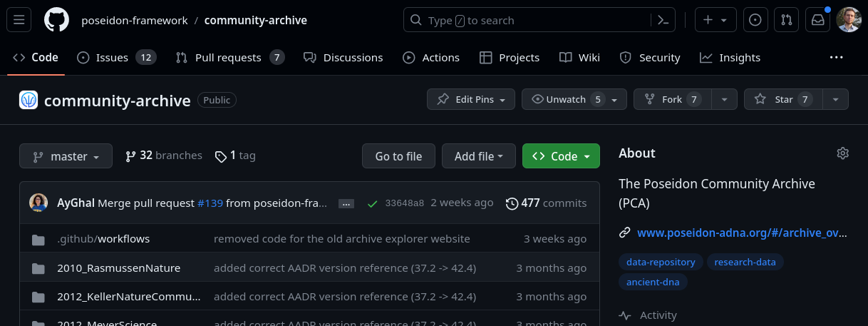Show more tabs via ellipsis icon
This screenshot has width=868, height=326.
click(x=836, y=57)
